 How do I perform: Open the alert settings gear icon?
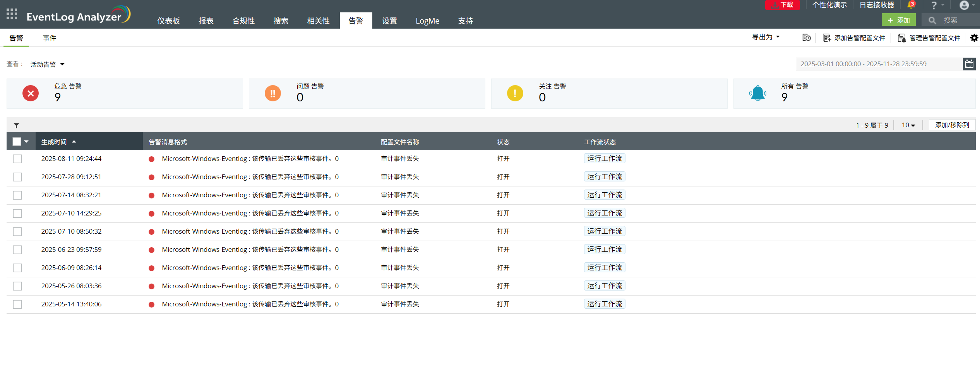tap(974, 38)
